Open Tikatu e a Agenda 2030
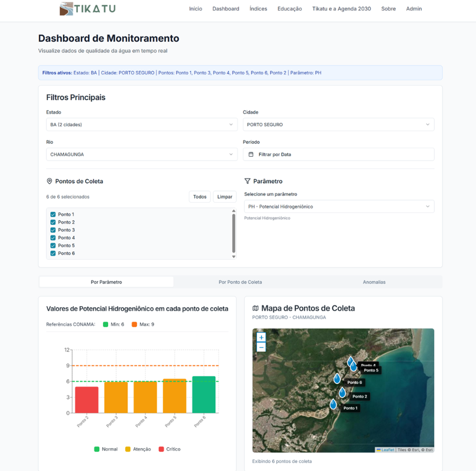The width and height of the screenshot is (476, 471). click(x=341, y=9)
